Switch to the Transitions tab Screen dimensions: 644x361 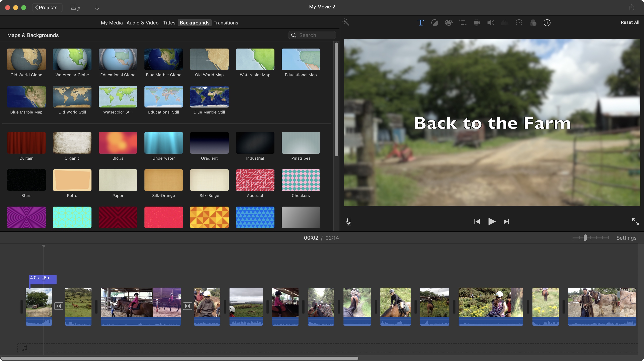pos(226,22)
